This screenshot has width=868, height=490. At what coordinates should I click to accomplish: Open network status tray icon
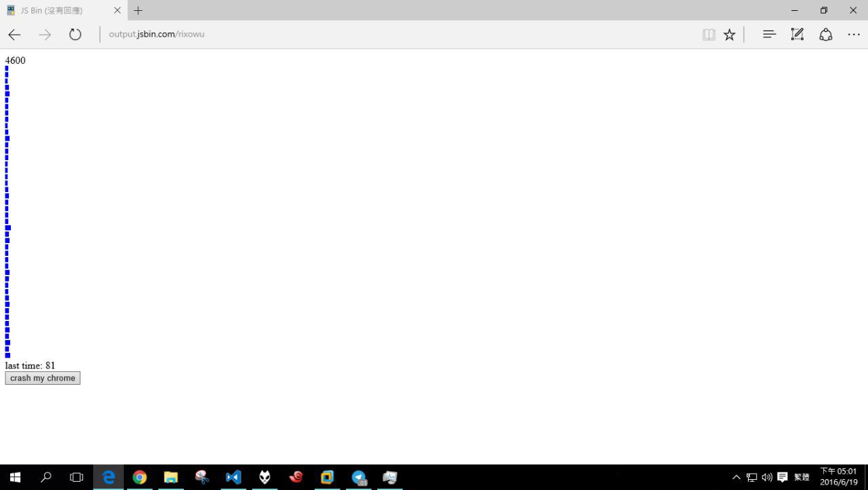[751, 477]
